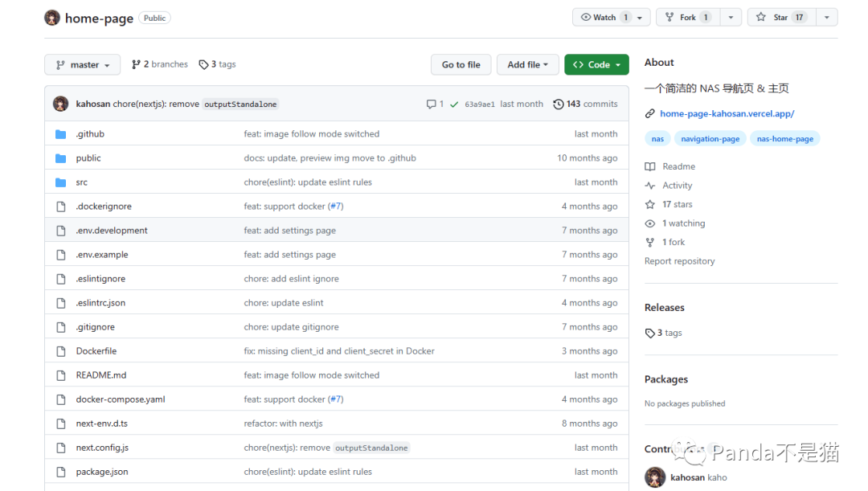
Task: Open the next-env.d.ts file
Action: click(x=102, y=423)
